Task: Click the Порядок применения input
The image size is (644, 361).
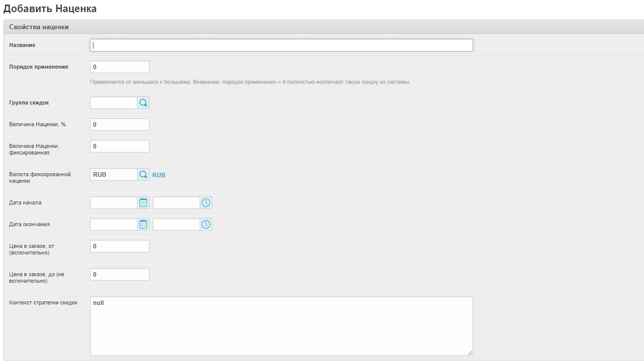Action: click(119, 67)
